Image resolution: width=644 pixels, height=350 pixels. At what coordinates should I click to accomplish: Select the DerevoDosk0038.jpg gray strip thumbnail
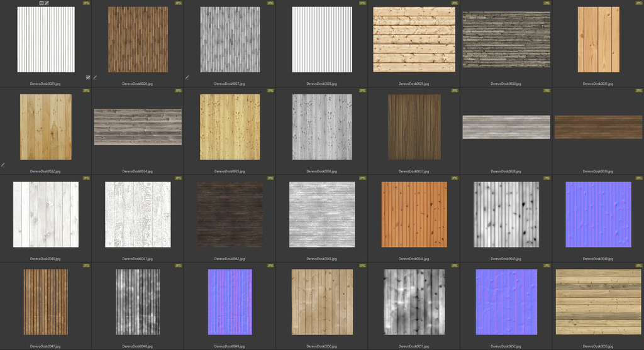pos(506,127)
